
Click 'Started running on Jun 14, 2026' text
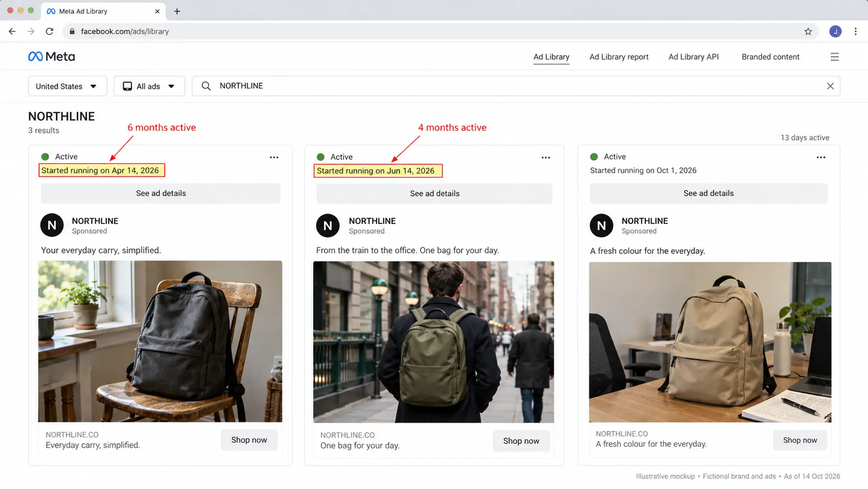(x=375, y=171)
